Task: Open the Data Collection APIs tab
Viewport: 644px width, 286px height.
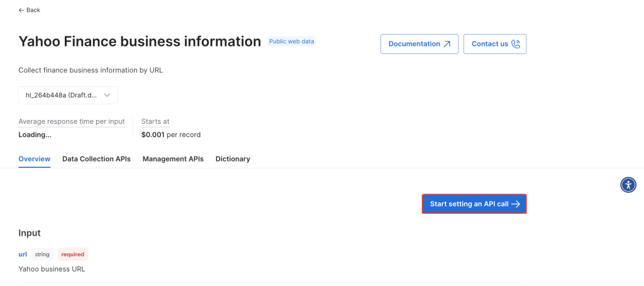Action: [x=96, y=159]
